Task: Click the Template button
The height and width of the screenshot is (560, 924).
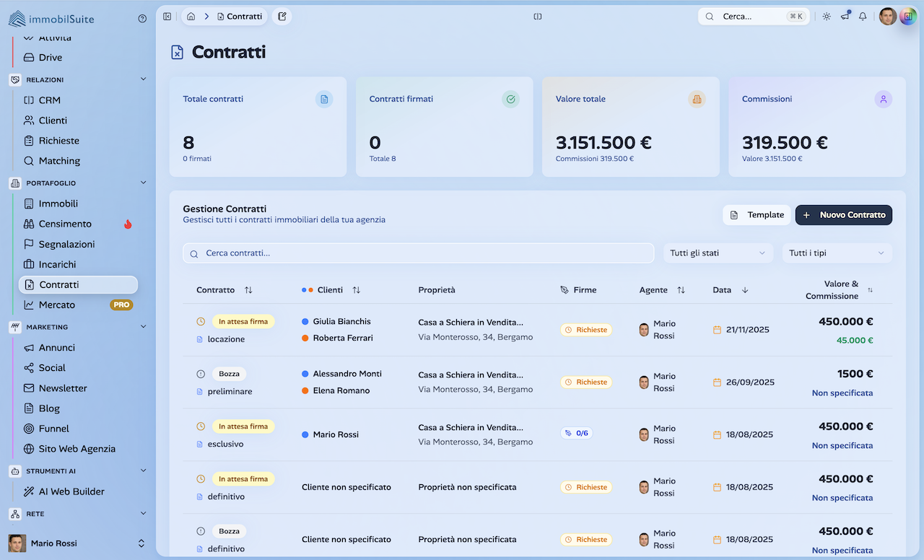Action: [x=757, y=215]
